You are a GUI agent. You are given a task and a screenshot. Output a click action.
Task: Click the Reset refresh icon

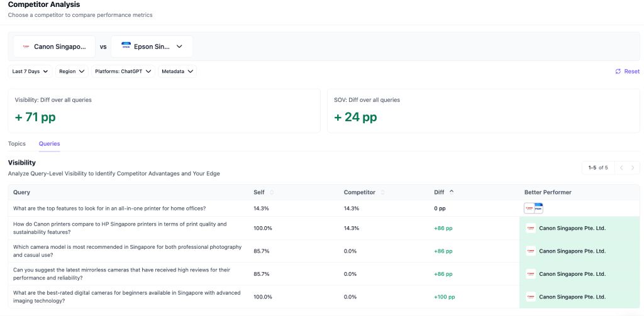618,72
